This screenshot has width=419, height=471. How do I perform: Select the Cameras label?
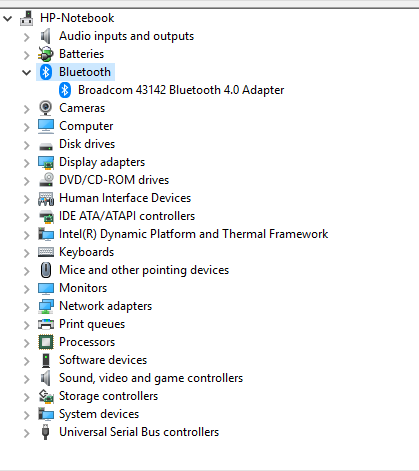[82, 108]
